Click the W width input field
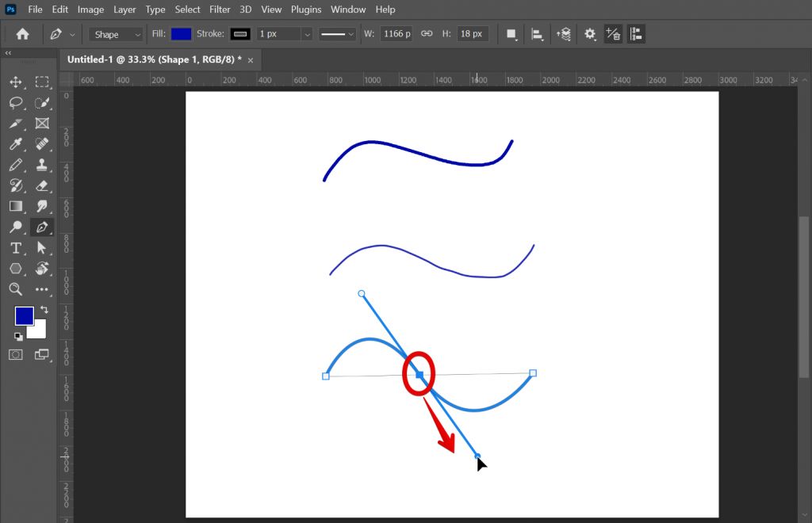The width and height of the screenshot is (812, 523). (396, 33)
